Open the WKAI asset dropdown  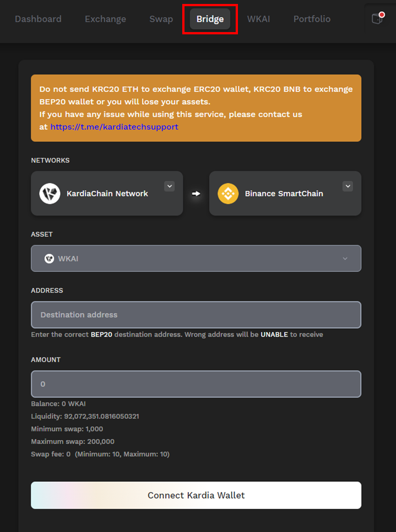196,258
